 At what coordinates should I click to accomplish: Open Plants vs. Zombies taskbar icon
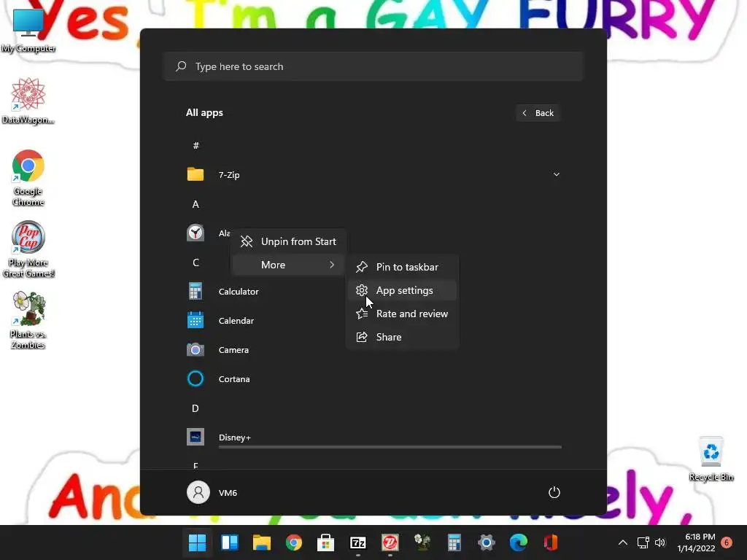(x=422, y=542)
